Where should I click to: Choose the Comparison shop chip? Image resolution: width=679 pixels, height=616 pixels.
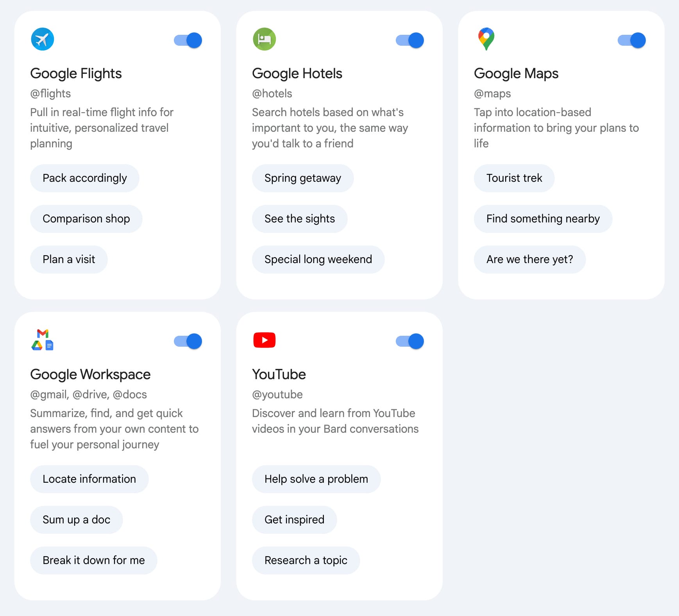point(86,219)
